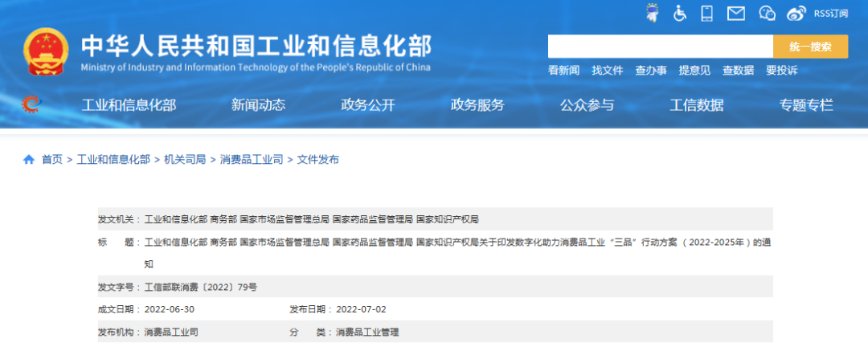This screenshot has height=351, width=868.
Task: Click the RSS订阅 link
Action: pyautogui.click(x=830, y=14)
